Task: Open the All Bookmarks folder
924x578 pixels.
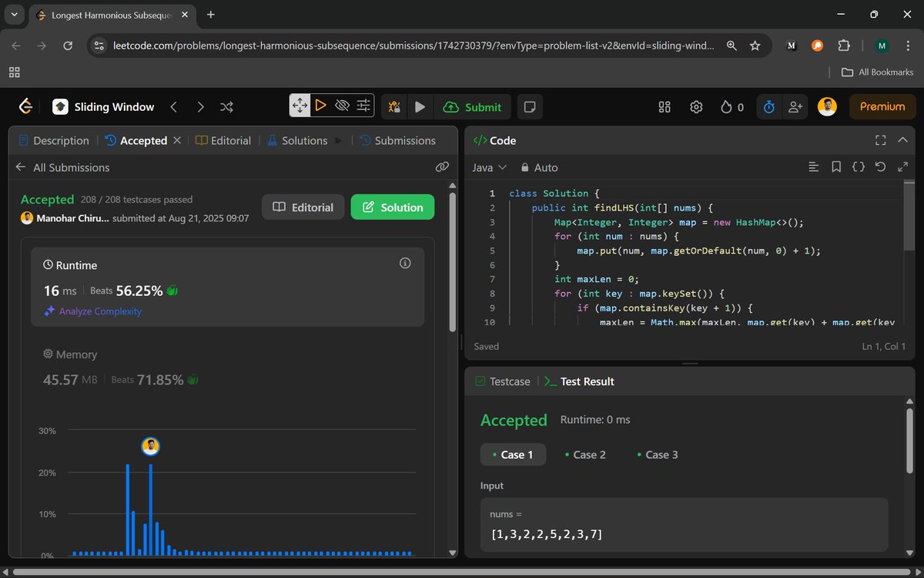Action: (x=877, y=72)
